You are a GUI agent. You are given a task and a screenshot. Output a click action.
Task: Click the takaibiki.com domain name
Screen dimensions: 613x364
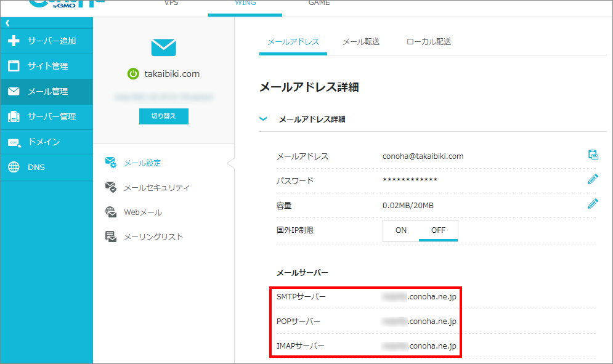pos(172,74)
